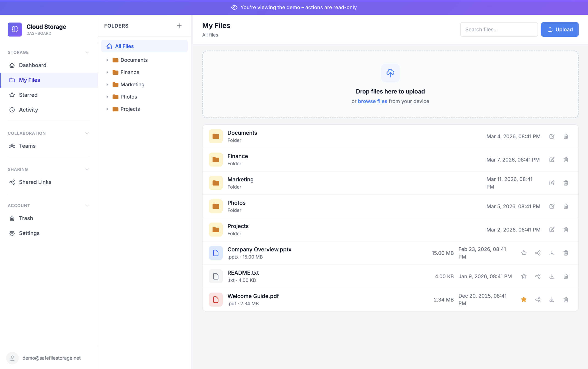The image size is (588, 369).
Task: Add a new folder with plus icon
Action: pyautogui.click(x=179, y=26)
